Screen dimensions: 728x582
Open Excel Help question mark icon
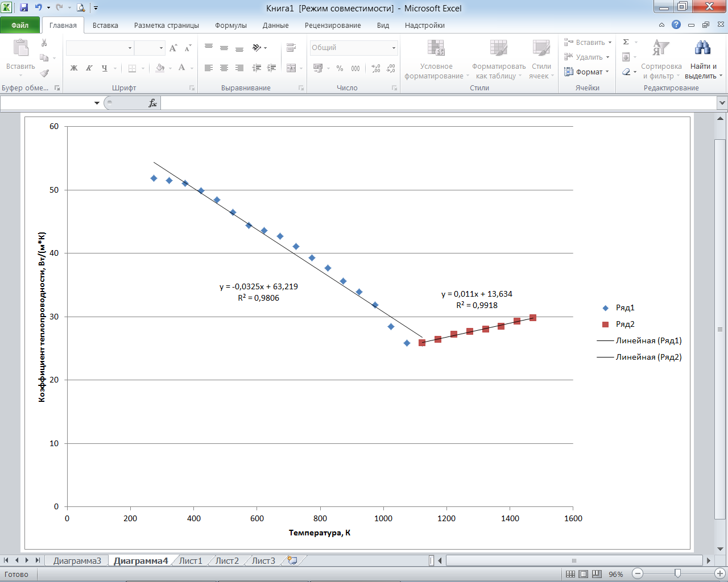[676, 25]
